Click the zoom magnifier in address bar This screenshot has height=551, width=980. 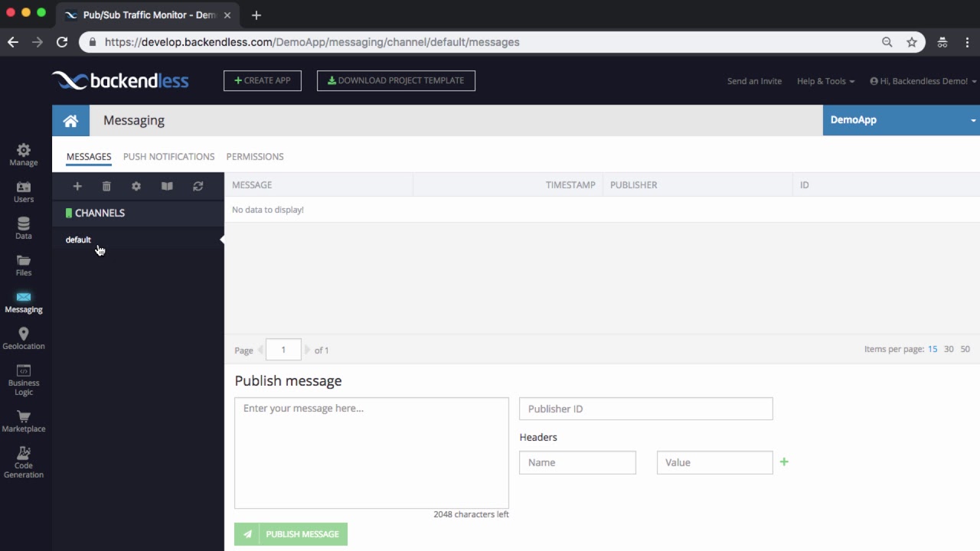coord(887,42)
